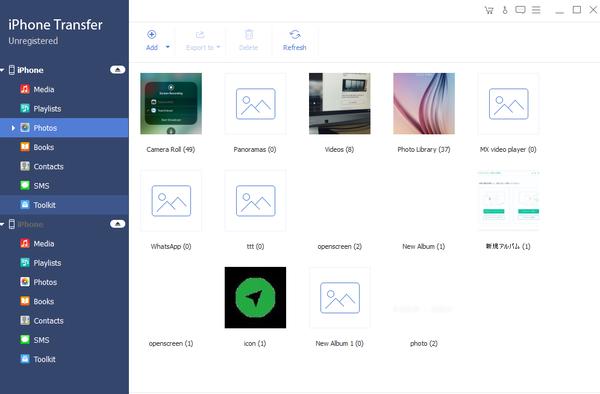This screenshot has width=600, height=394.
Task: Open Books under the first iPhone
Action: pyautogui.click(x=64, y=147)
